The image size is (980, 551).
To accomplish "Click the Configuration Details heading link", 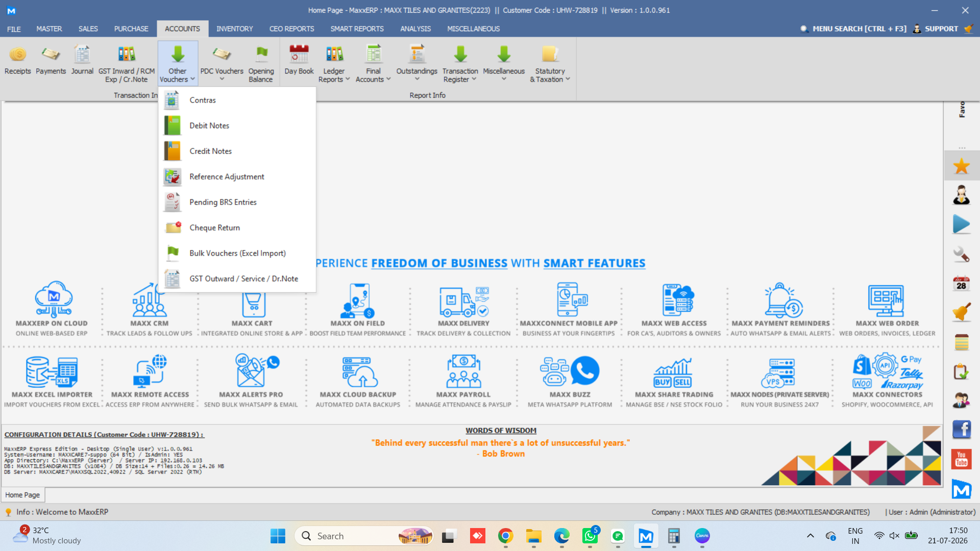I will [104, 435].
